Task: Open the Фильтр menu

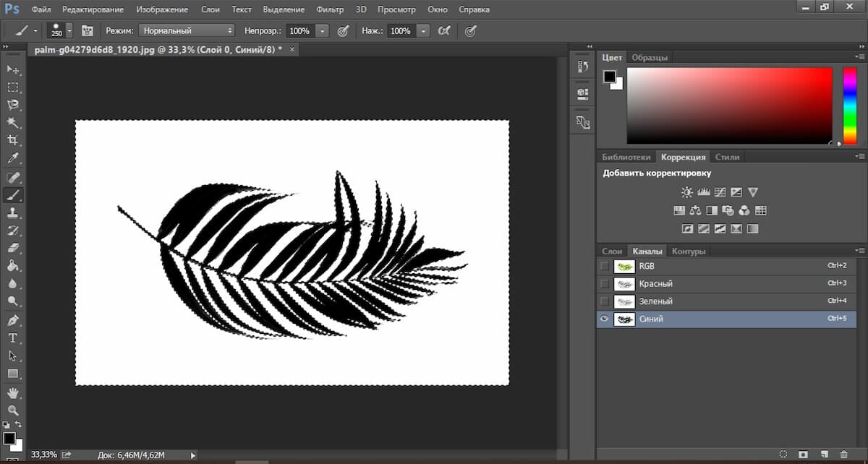Action: coord(331,9)
